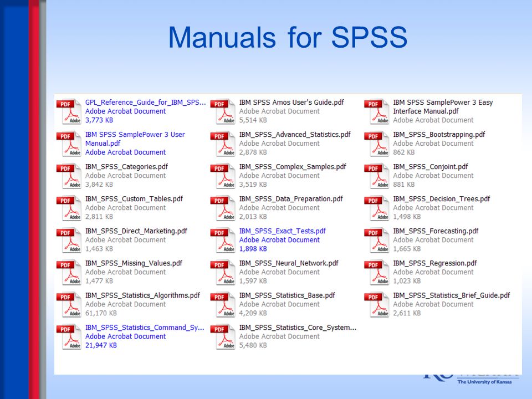The width and height of the screenshot is (532, 399).
Task: Select file name IBM_SPSS_Regression.pdf
Action: pos(434,263)
